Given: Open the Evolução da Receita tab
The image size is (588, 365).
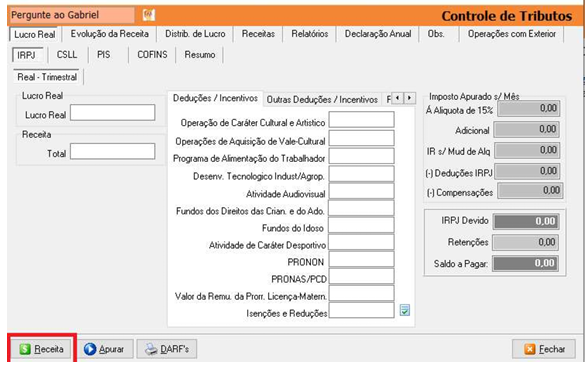Looking at the screenshot, I should coord(110,34).
